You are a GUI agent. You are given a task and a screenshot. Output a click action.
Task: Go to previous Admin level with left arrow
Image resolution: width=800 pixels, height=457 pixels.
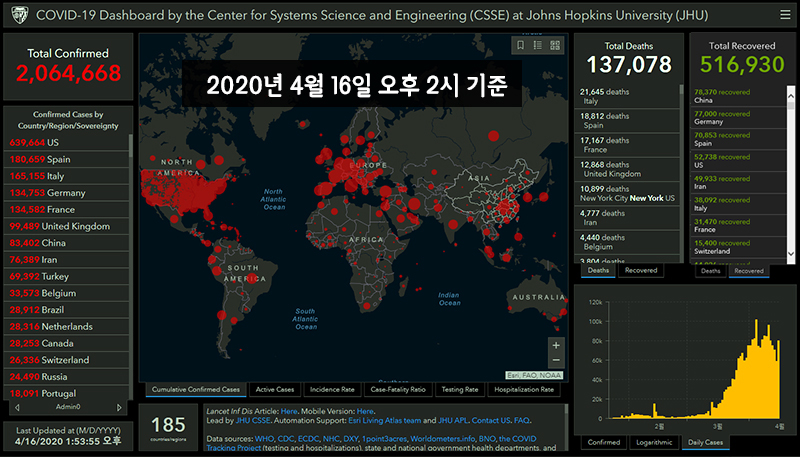tap(17, 407)
